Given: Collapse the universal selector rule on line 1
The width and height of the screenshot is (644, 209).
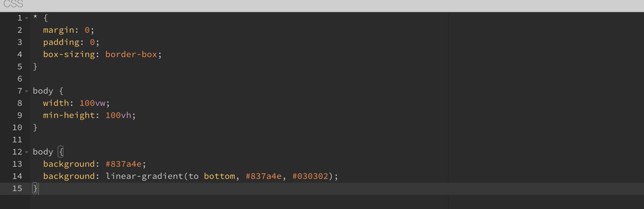Looking at the screenshot, I should 27,18.
